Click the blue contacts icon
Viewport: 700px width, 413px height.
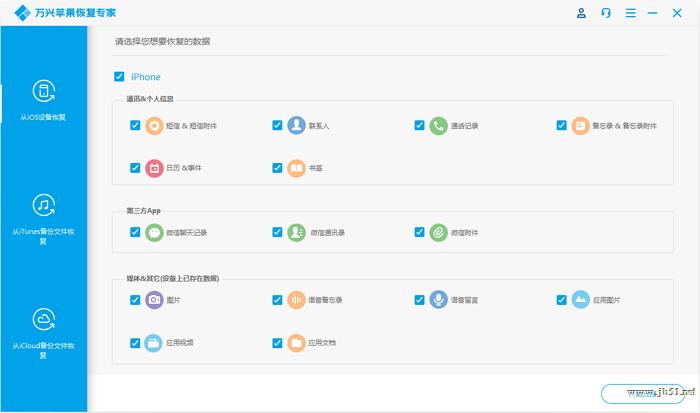(x=296, y=126)
